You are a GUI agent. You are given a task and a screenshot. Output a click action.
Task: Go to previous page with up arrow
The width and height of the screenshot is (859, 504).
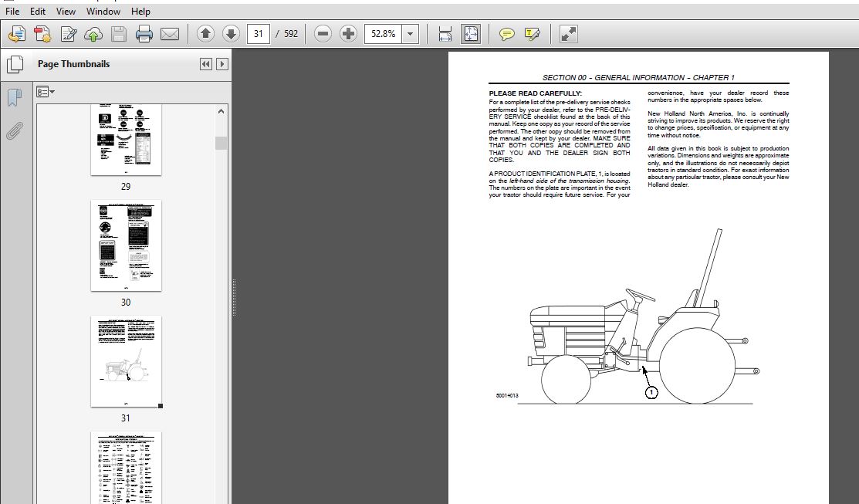(x=205, y=34)
